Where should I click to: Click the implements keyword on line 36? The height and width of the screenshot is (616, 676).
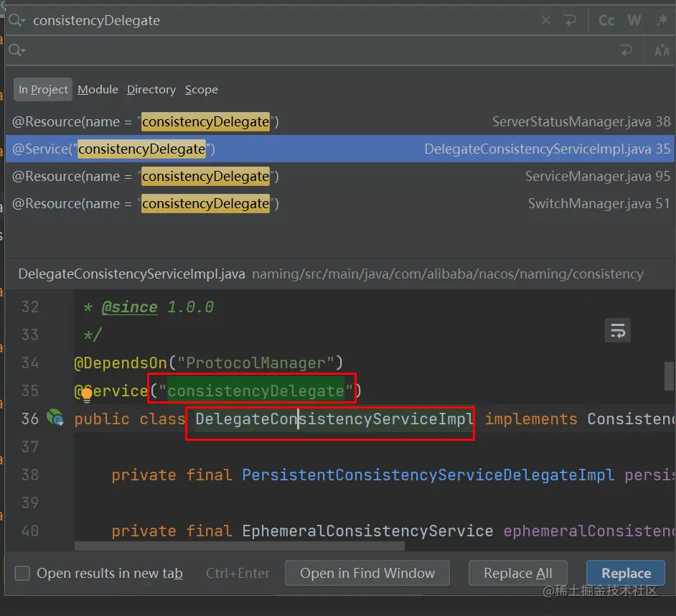(531, 419)
